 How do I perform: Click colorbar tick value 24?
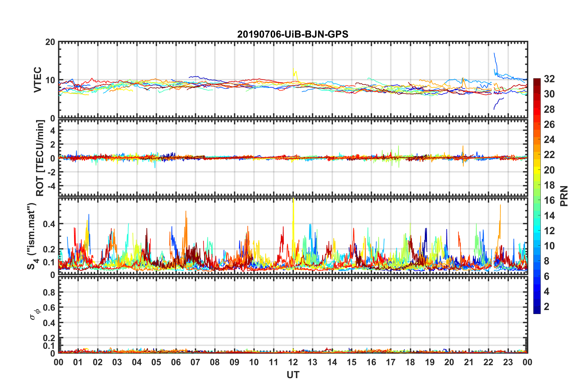pyautogui.click(x=549, y=140)
